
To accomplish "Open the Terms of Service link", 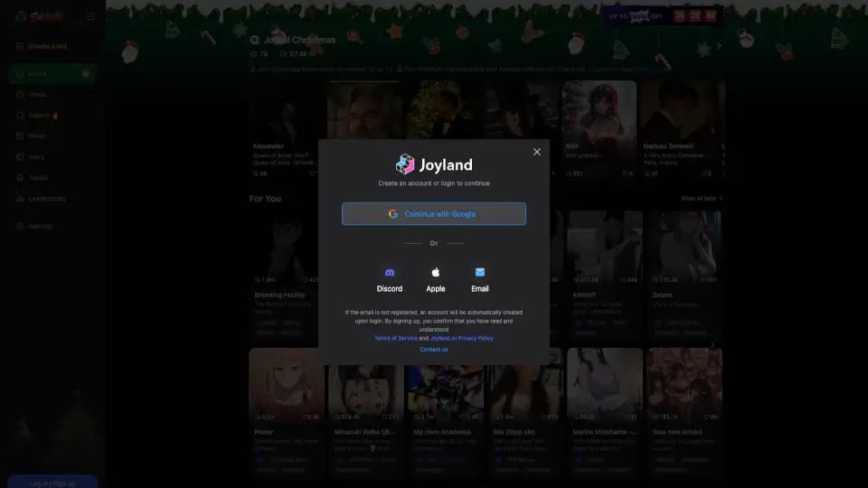I will [396, 338].
